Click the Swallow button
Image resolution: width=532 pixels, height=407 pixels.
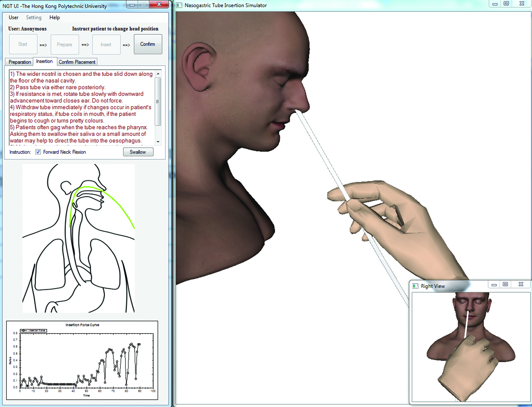[x=138, y=152]
